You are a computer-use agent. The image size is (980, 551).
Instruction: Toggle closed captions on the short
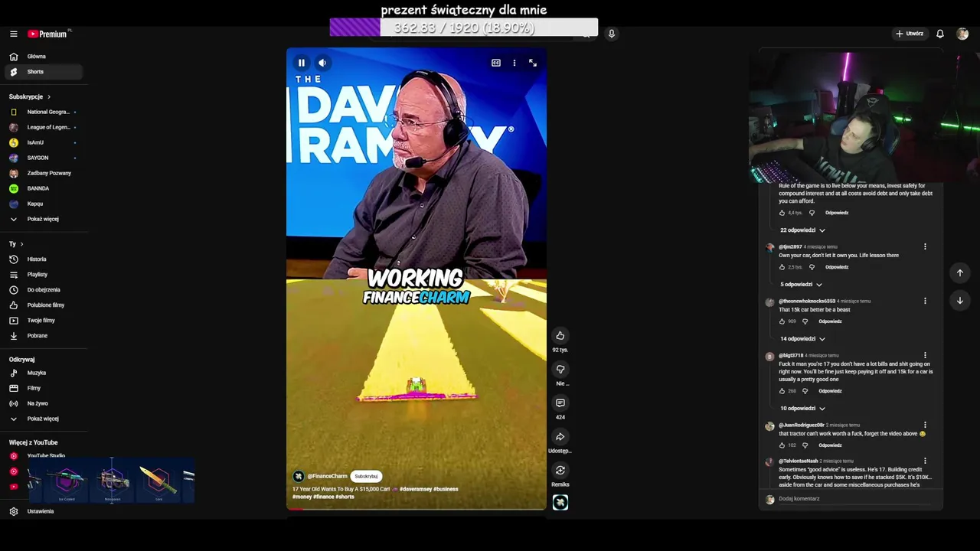(x=496, y=63)
